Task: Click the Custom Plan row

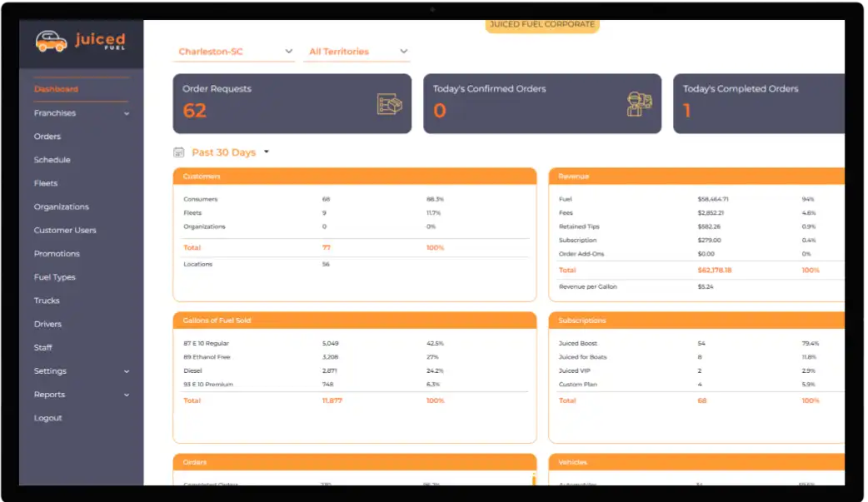Action: tap(701, 384)
